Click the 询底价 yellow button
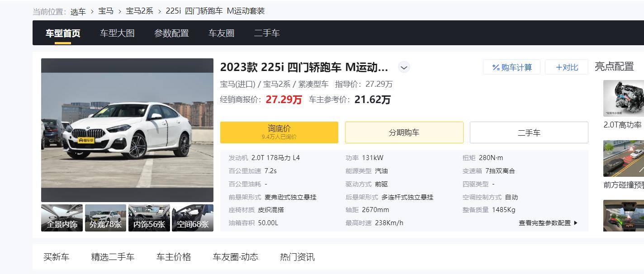 279,132
